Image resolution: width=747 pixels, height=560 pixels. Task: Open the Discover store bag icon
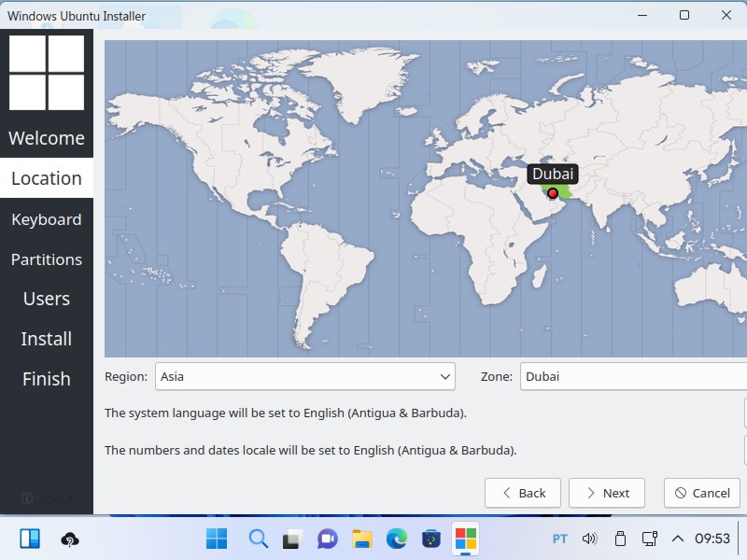(431, 539)
